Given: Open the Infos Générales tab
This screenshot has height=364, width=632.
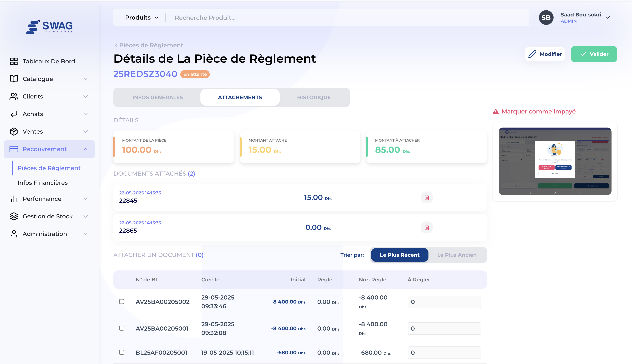Looking at the screenshot, I should (158, 97).
